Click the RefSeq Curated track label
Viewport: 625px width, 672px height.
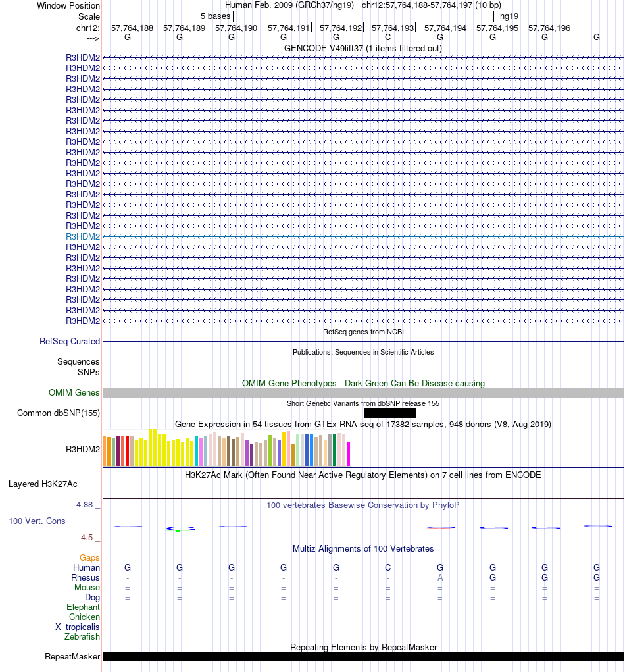click(x=69, y=341)
